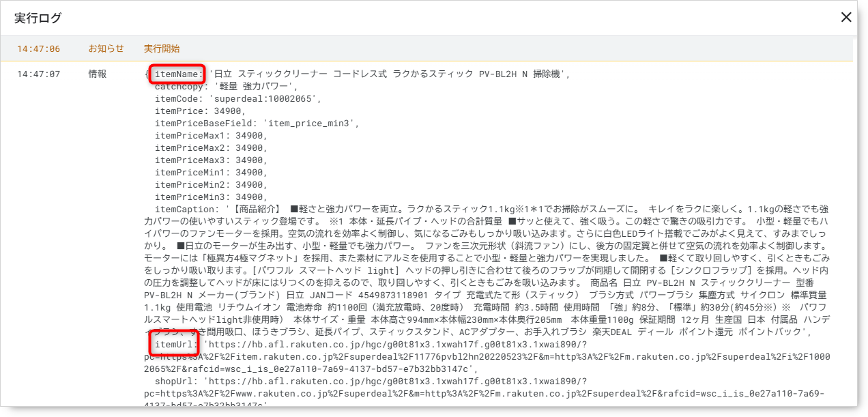This screenshot has height=417, width=868.
Task: Click the itemPriceBaseField line
Action: click(x=257, y=124)
